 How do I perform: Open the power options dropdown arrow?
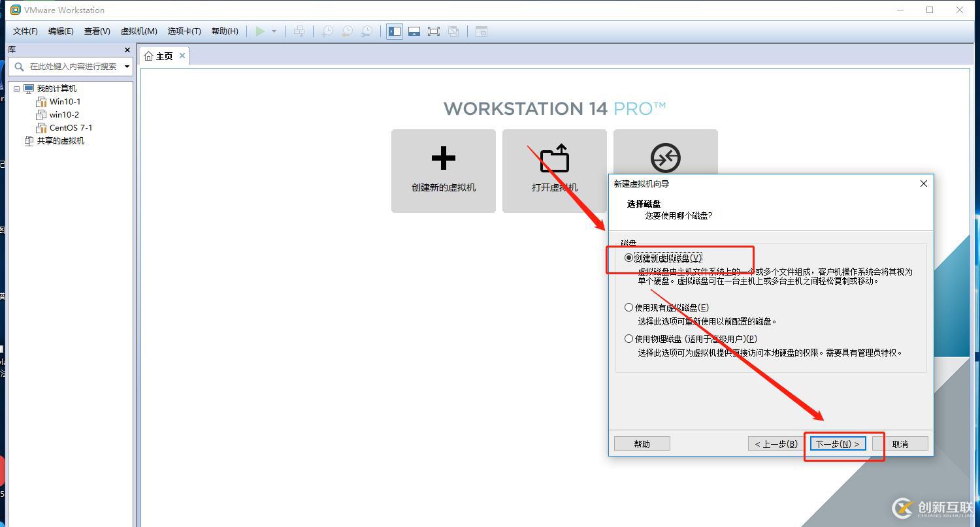[x=274, y=31]
